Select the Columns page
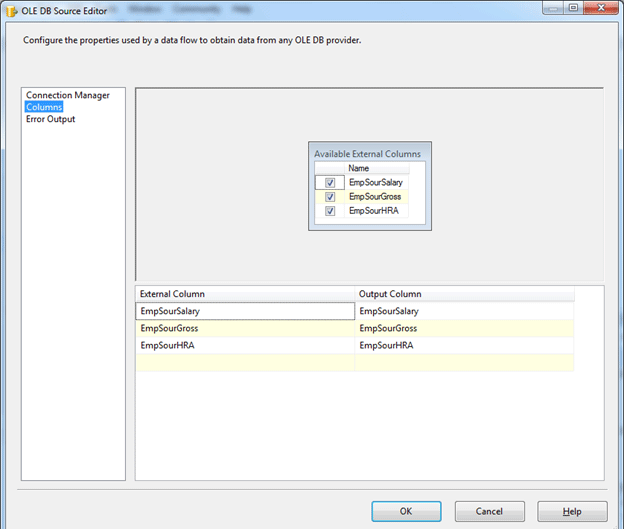 [x=44, y=107]
